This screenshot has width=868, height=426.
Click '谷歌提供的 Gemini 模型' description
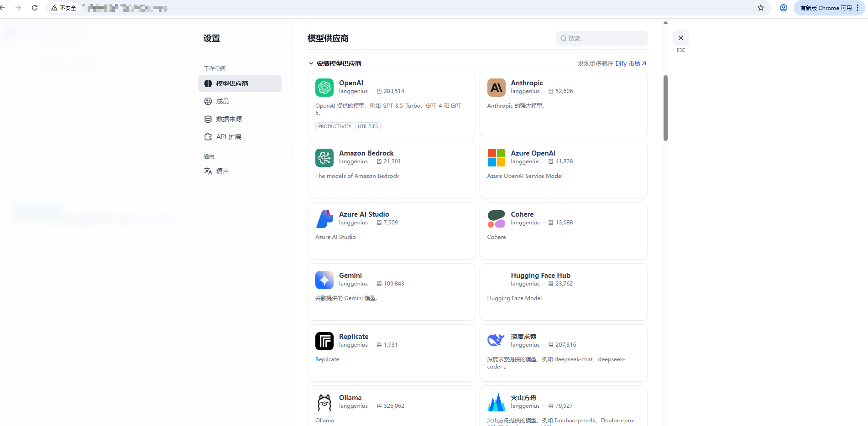[x=346, y=298]
